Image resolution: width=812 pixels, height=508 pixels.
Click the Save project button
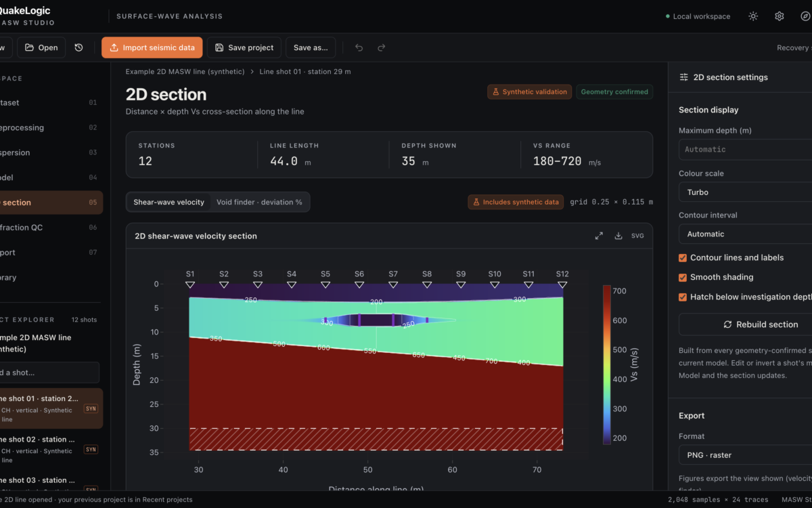click(244, 47)
